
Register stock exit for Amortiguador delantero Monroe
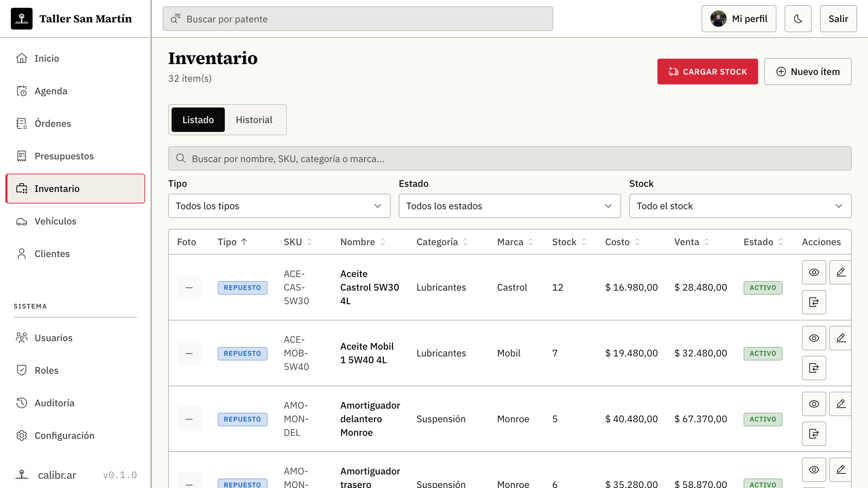pyautogui.click(x=814, y=434)
